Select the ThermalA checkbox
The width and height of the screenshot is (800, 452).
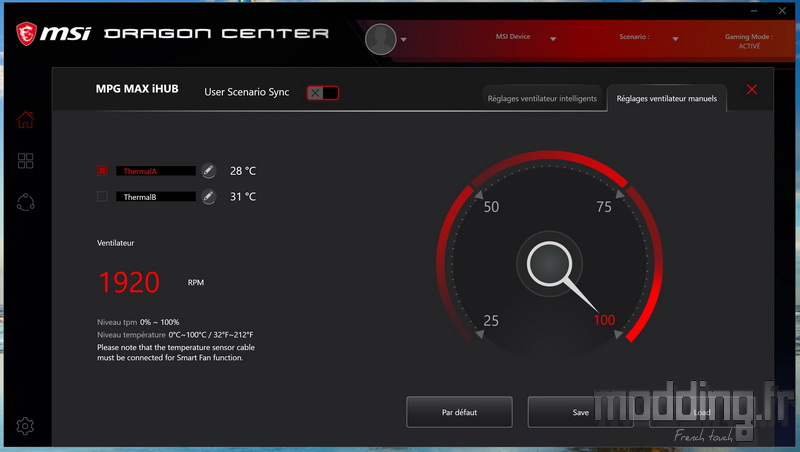pyautogui.click(x=102, y=171)
